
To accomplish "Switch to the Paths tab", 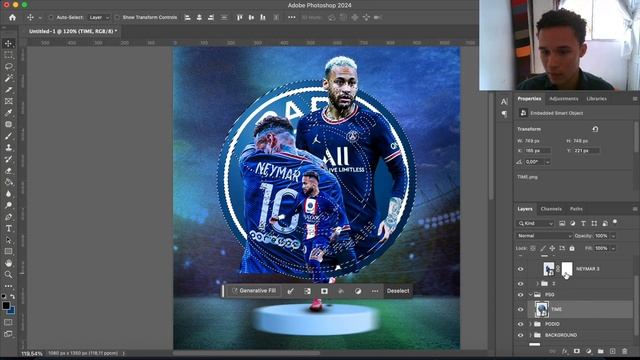I will point(576,209).
